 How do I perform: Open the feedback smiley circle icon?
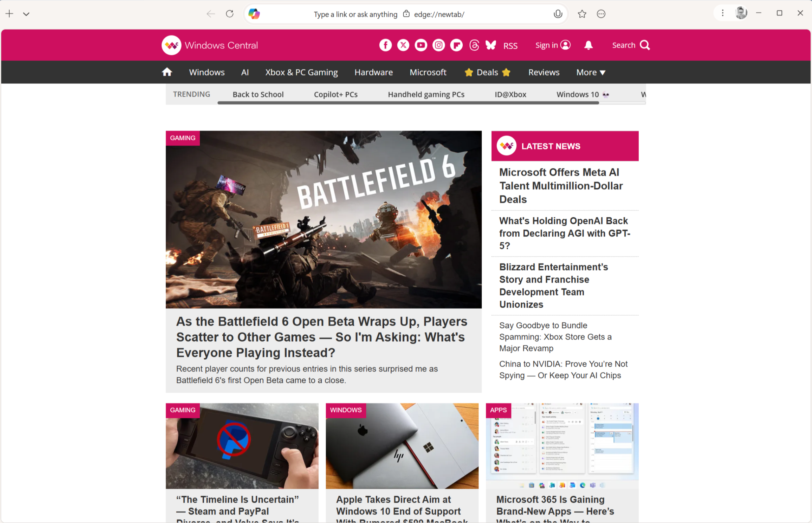coord(601,14)
